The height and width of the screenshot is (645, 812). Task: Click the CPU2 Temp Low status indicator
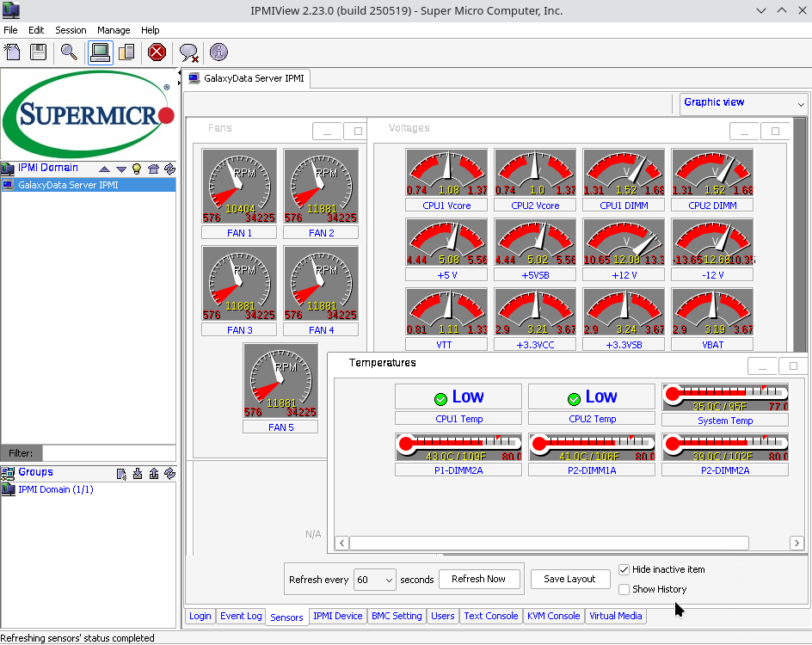pos(592,396)
